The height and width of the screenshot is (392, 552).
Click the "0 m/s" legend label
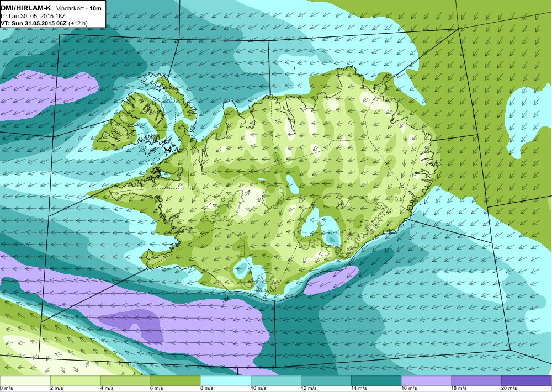[7, 388]
